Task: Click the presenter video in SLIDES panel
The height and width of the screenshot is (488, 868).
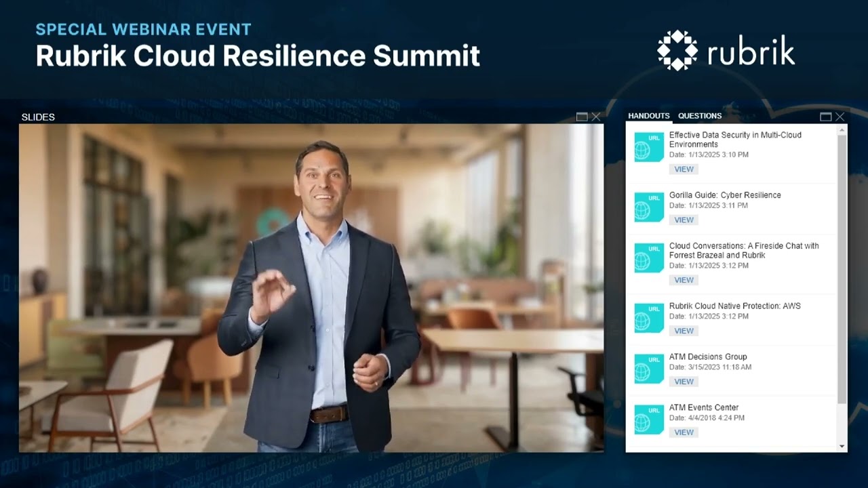Action: pos(311,288)
